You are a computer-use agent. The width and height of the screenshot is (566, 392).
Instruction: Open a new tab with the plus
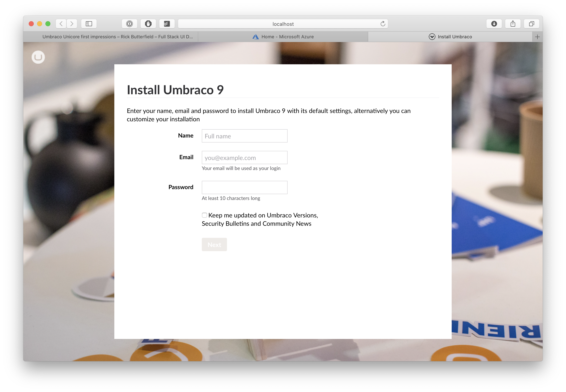click(x=537, y=37)
